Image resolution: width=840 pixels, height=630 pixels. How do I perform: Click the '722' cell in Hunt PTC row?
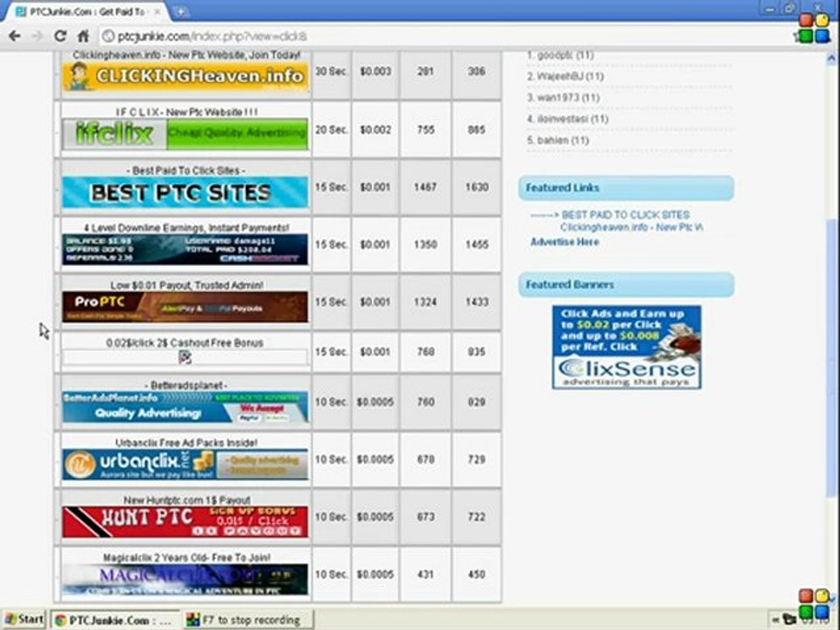476,517
